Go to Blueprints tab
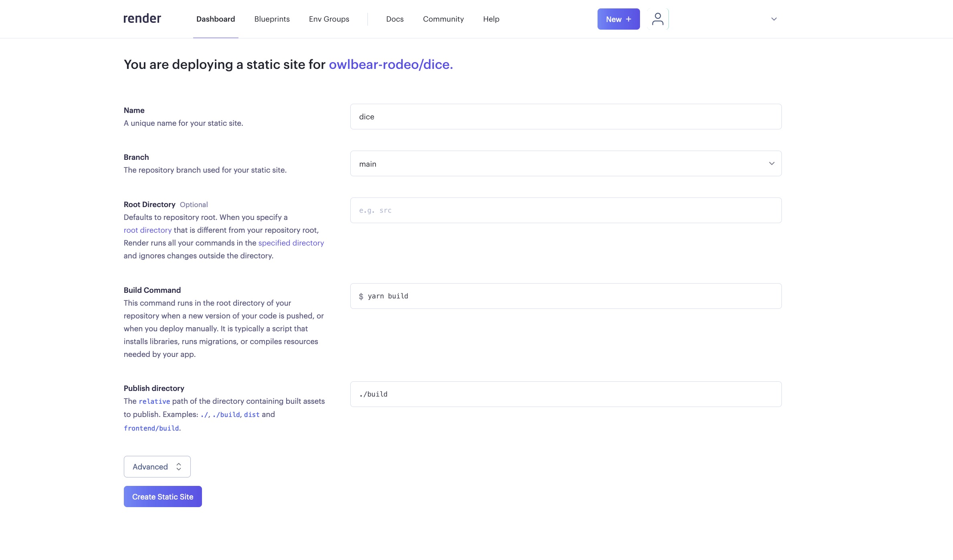The height and width of the screenshot is (560, 953). click(x=272, y=19)
